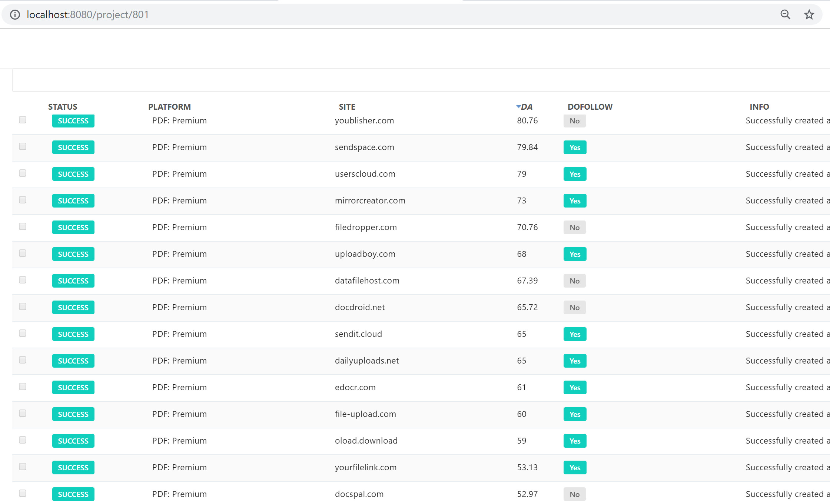Click the site name yourfilelink.com

coord(366,468)
